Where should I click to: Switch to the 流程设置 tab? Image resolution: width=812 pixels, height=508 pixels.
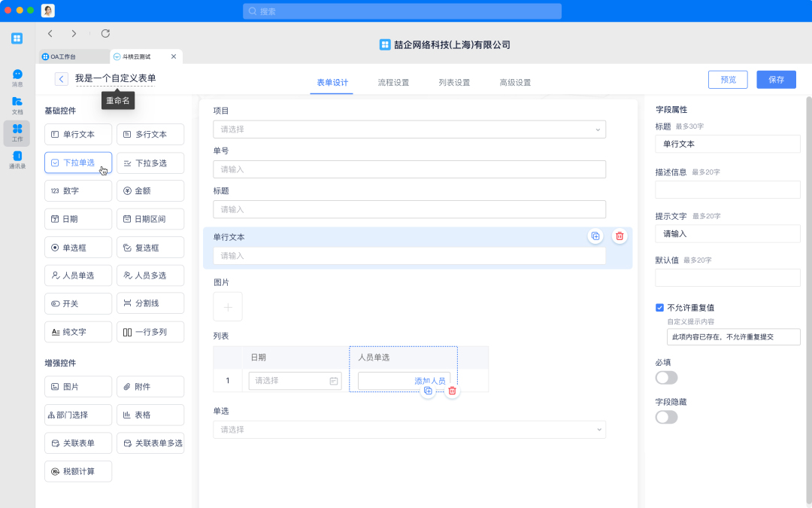[x=393, y=83]
